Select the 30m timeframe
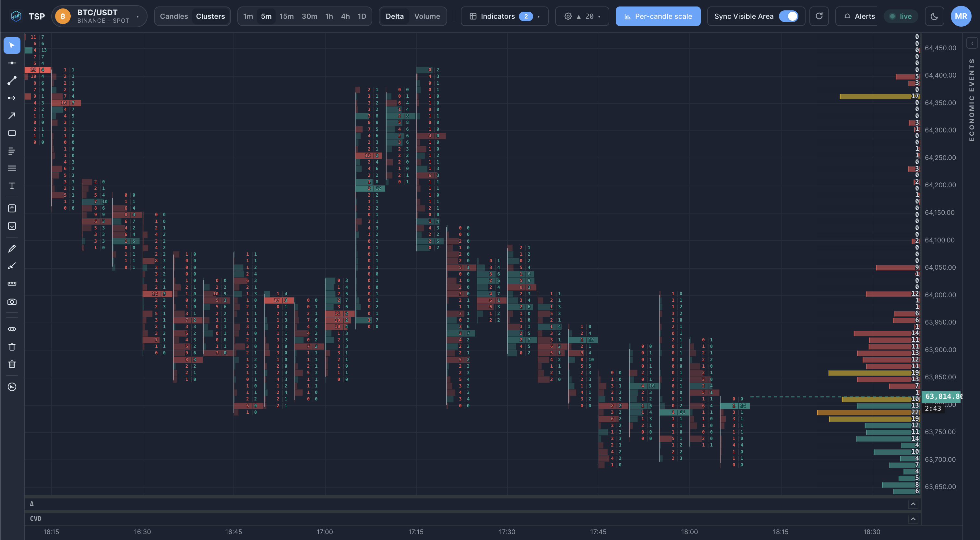Screen dimensions: 980x540 309,16
